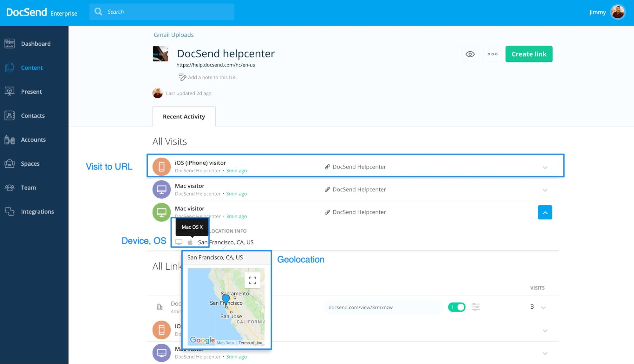Toggle the docsend.com/view/3rmxnzw link off
This screenshot has height=364, width=634.
point(457,307)
